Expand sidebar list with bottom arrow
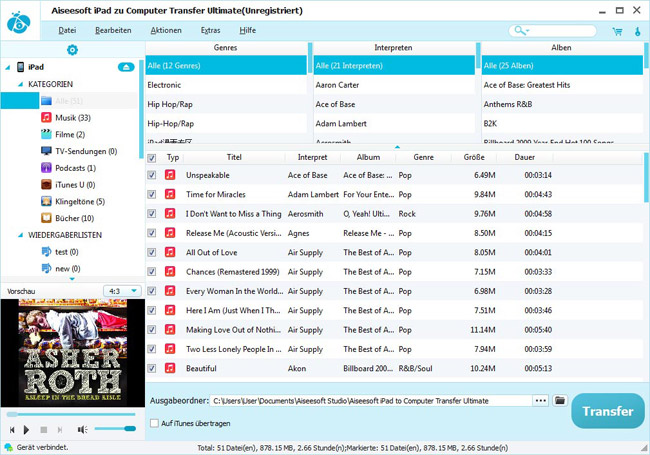This screenshot has height=455, width=650. pos(72,279)
